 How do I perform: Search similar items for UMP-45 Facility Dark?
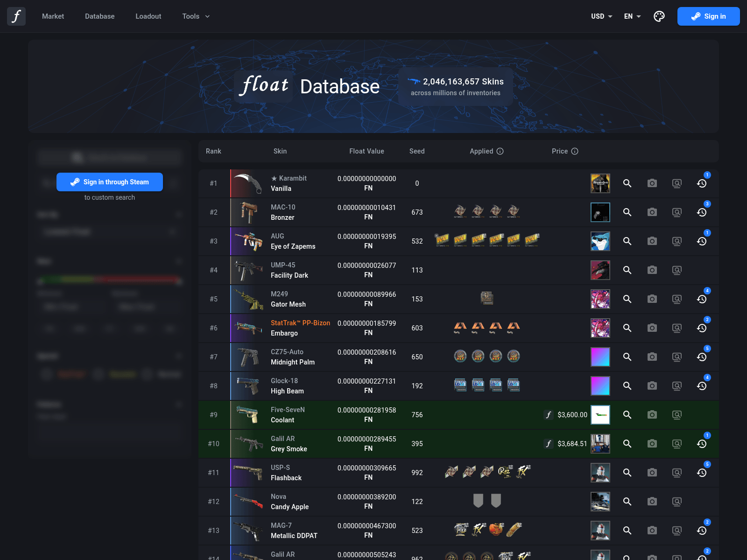click(x=677, y=270)
